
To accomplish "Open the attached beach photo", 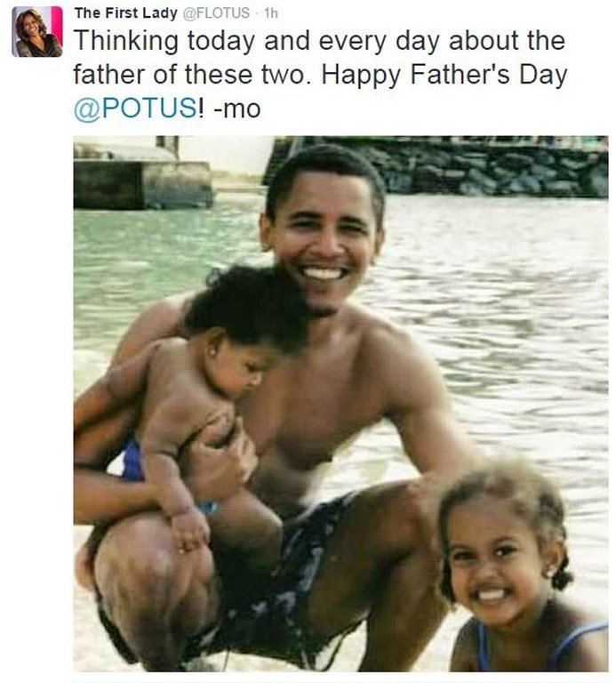I will pyautogui.click(x=340, y=402).
